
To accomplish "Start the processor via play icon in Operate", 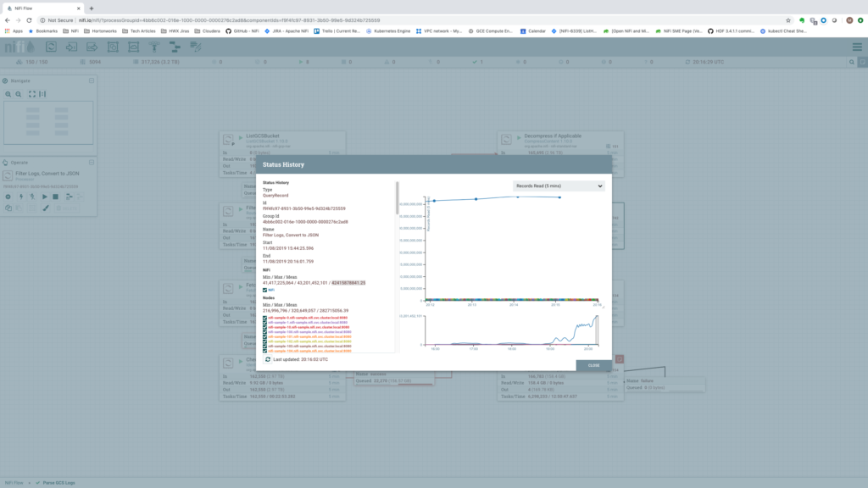I will coord(45,197).
